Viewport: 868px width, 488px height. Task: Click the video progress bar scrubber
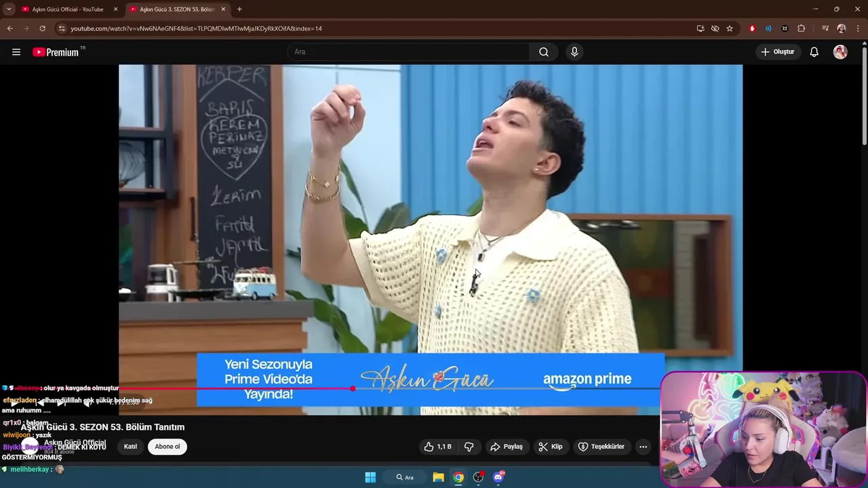tap(353, 388)
